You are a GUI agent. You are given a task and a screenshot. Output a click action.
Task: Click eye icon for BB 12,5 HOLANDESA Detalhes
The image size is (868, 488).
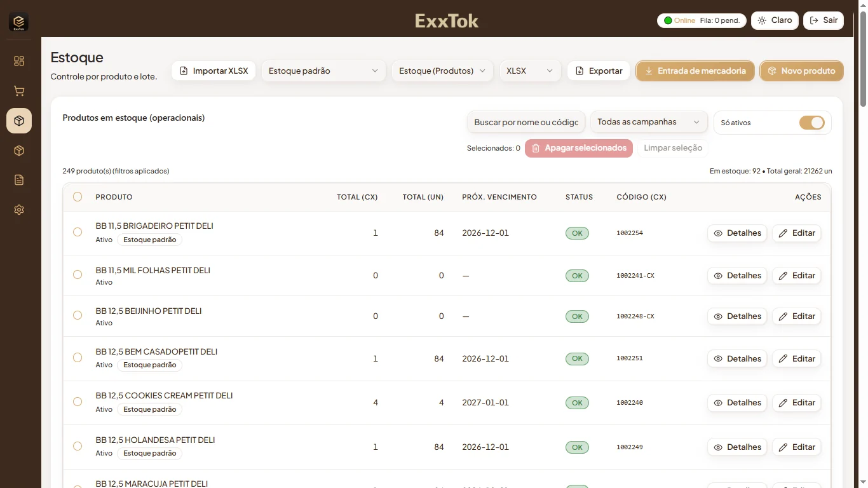click(x=718, y=447)
